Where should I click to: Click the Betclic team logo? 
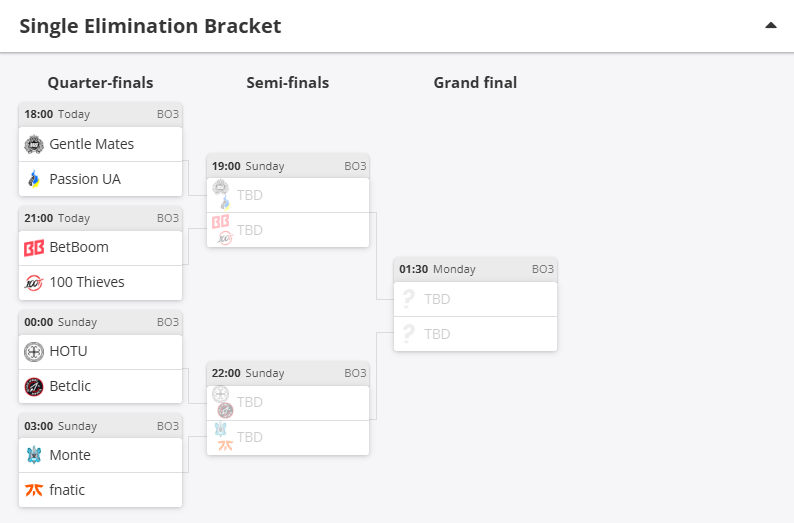34,386
